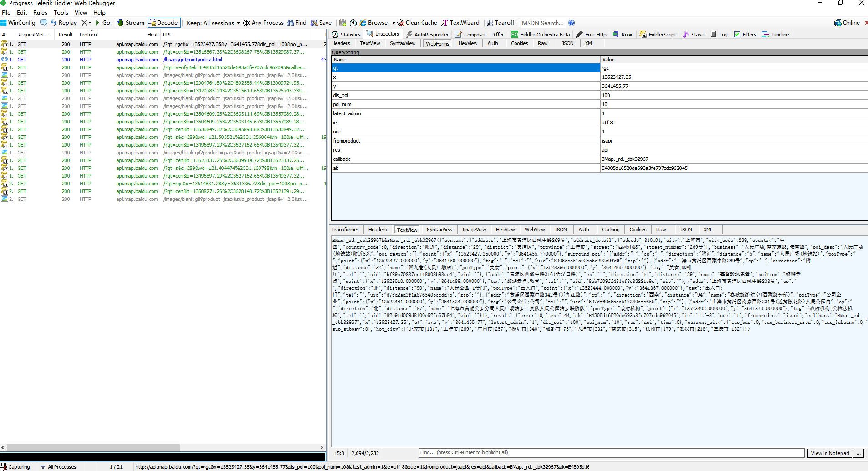Click the Go resume button
Viewport: 868px width, 471px height.
103,23
